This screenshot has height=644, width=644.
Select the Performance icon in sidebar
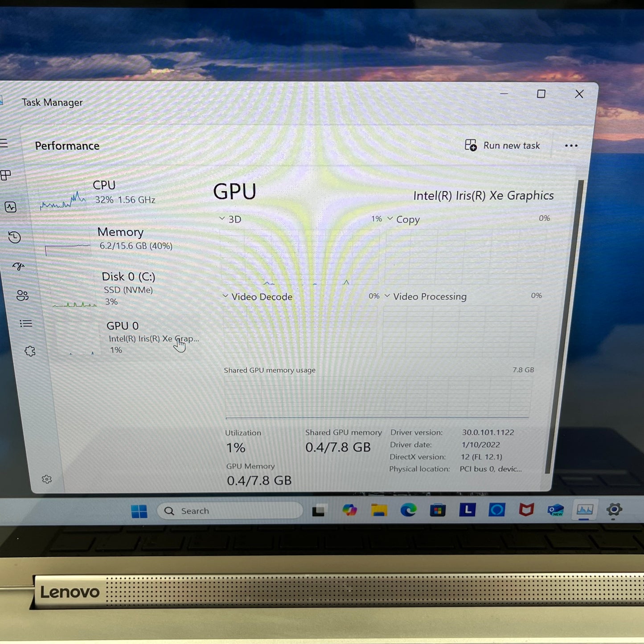(x=11, y=207)
